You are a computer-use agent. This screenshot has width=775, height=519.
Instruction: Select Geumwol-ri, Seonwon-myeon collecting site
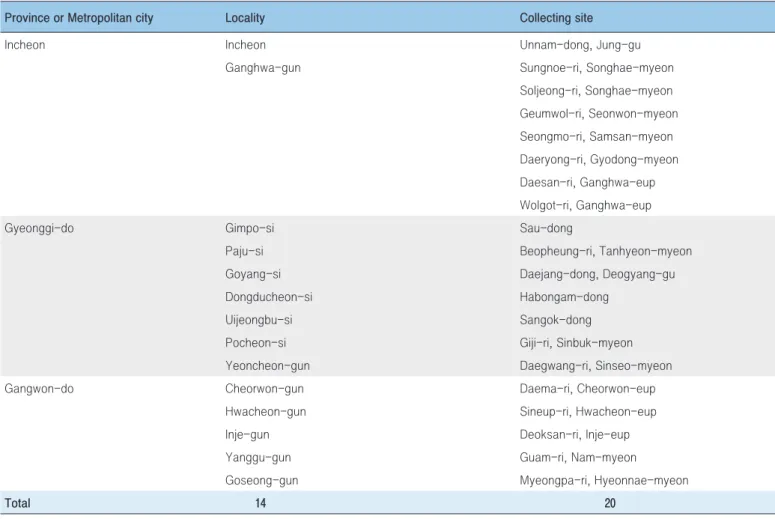[x=599, y=114]
